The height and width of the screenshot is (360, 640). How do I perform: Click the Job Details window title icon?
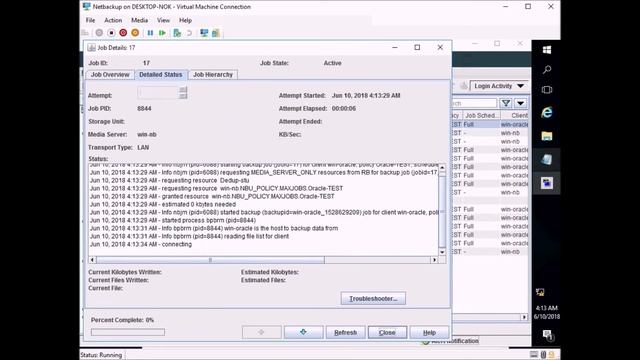[91, 48]
